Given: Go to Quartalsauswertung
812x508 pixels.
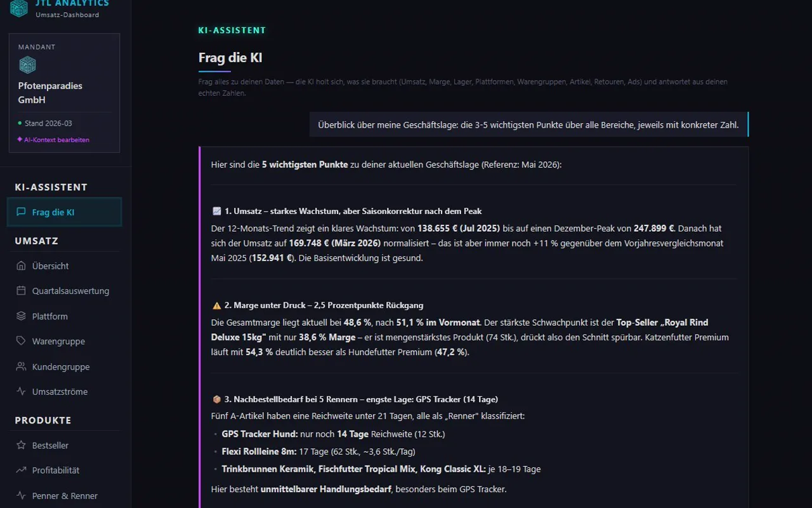Looking at the screenshot, I should click(x=64, y=291).
